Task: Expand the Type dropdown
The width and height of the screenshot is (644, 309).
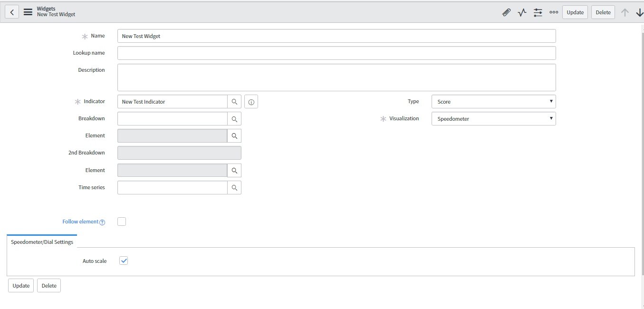Action: coord(493,102)
